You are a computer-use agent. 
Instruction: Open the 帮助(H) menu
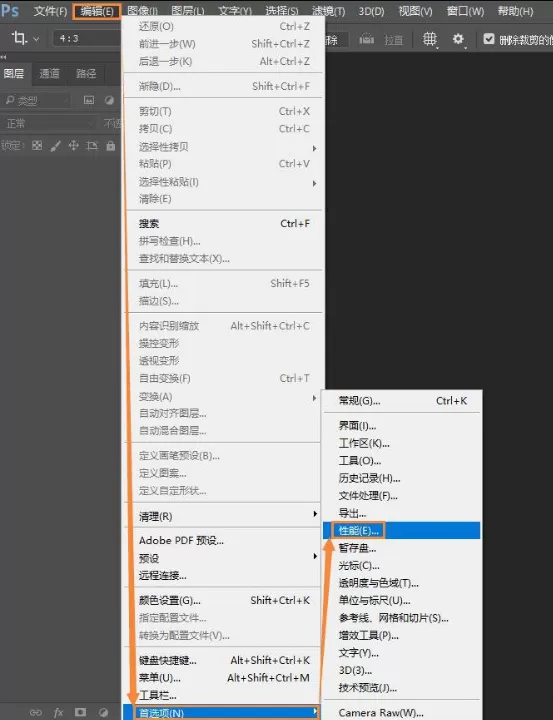515,11
